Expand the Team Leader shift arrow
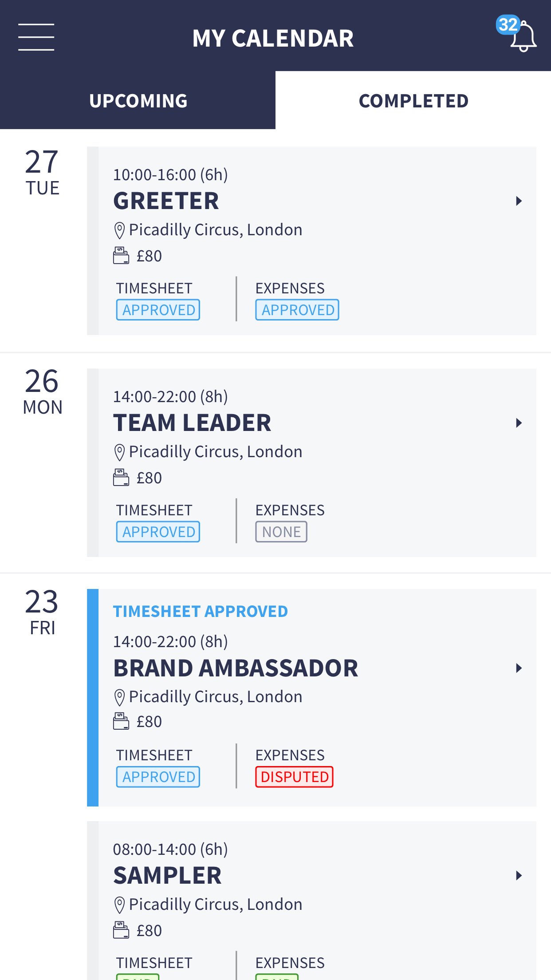This screenshot has height=980, width=551. (x=519, y=423)
